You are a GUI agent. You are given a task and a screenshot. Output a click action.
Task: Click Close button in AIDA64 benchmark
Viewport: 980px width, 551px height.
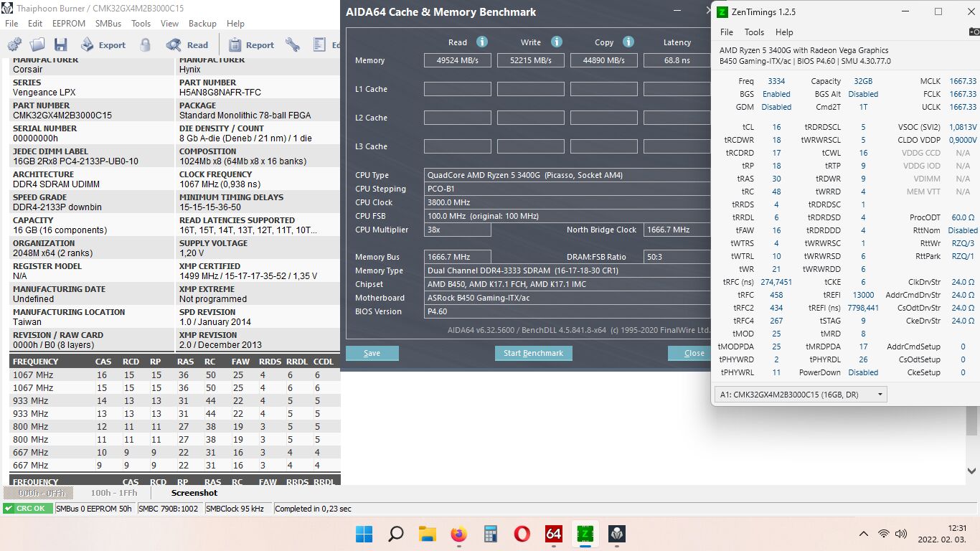[689, 353]
